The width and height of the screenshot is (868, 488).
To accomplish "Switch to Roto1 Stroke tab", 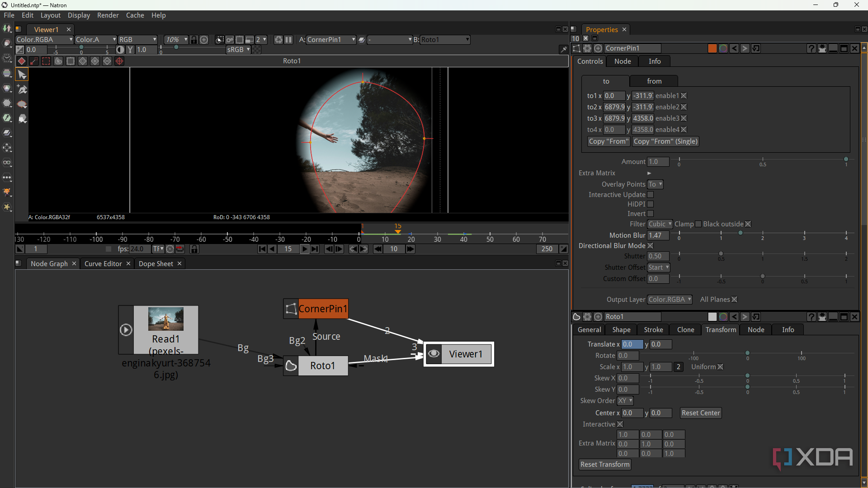I will 653,330.
